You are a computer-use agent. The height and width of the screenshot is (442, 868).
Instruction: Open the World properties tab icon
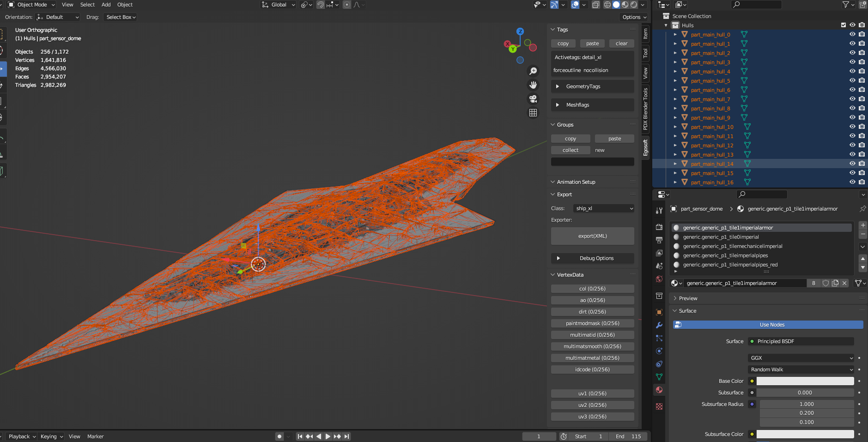tap(659, 279)
